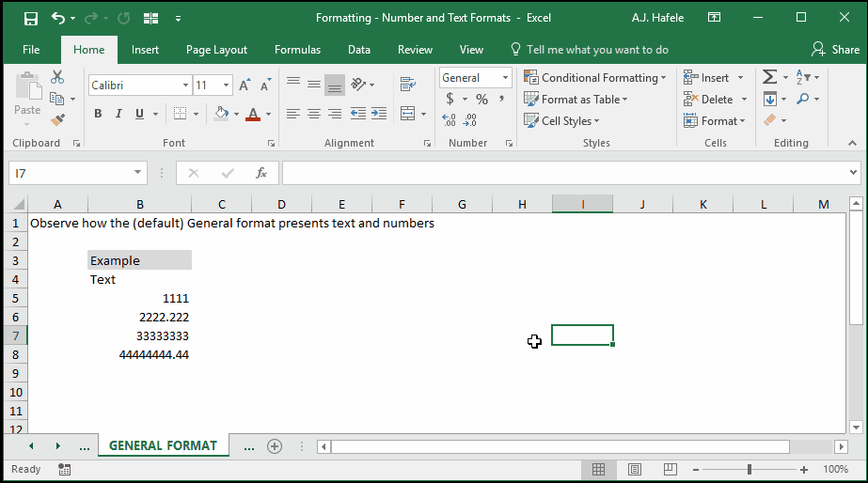
Task: Open the font size dropdown
Action: pos(226,86)
